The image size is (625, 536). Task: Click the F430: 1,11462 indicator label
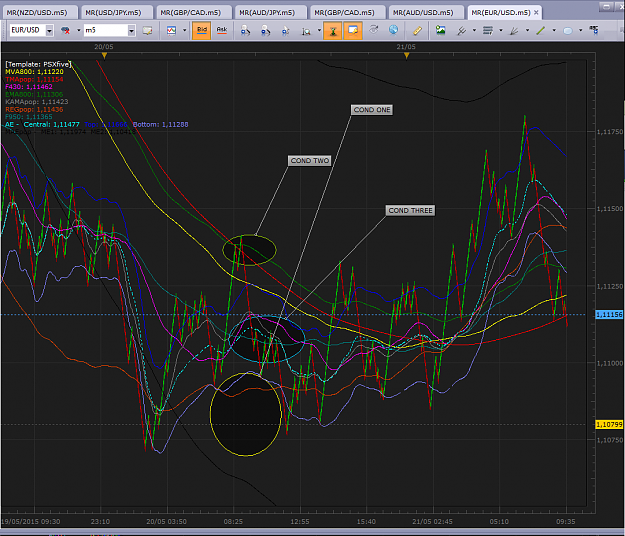[x=29, y=86]
